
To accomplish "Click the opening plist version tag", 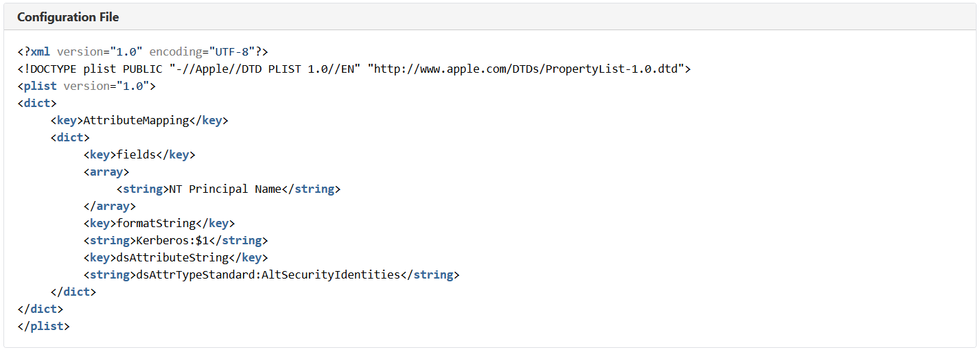I will tap(86, 86).
